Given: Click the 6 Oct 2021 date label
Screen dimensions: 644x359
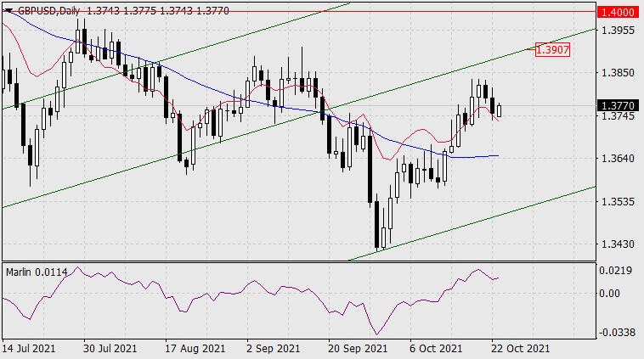Looking at the screenshot, I should (436, 349).
